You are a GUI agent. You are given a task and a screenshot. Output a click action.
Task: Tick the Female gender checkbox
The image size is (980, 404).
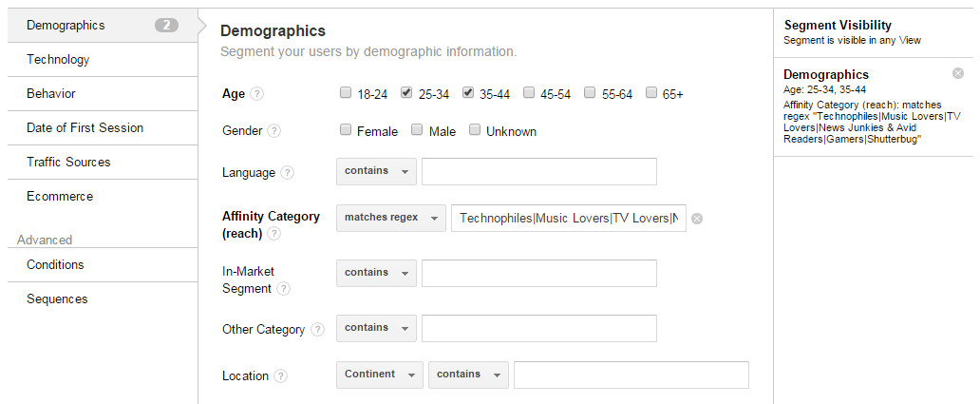(x=346, y=130)
